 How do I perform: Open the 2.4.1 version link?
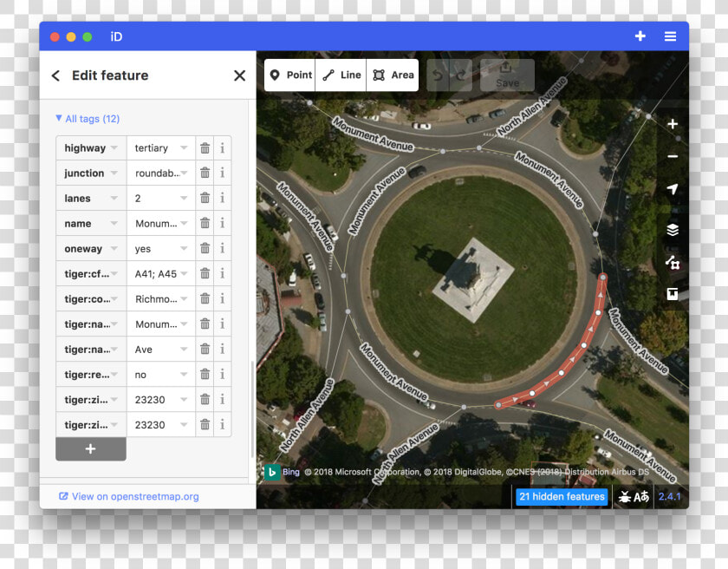(669, 496)
